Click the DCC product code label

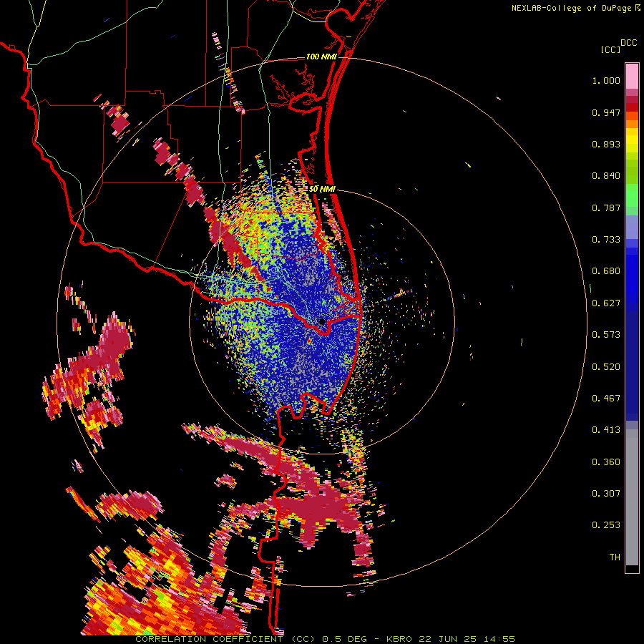coord(628,43)
